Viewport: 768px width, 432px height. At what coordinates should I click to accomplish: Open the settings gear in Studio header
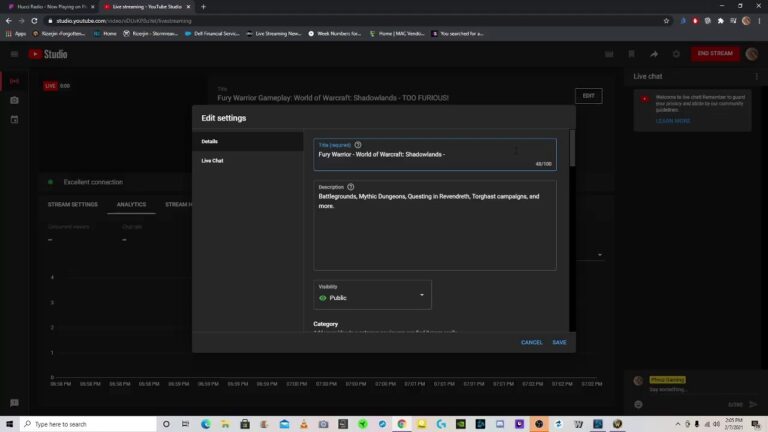pyautogui.click(x=676, y=54)
